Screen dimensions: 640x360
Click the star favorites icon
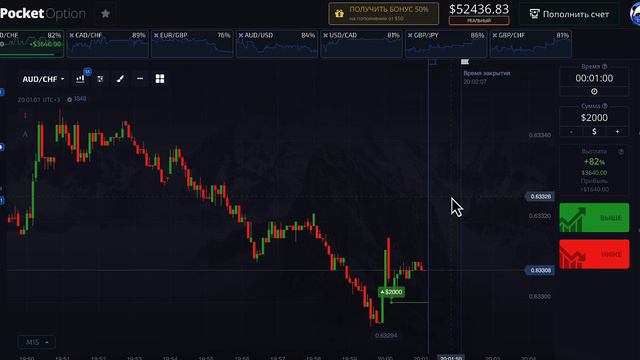(x=105, y=14)
